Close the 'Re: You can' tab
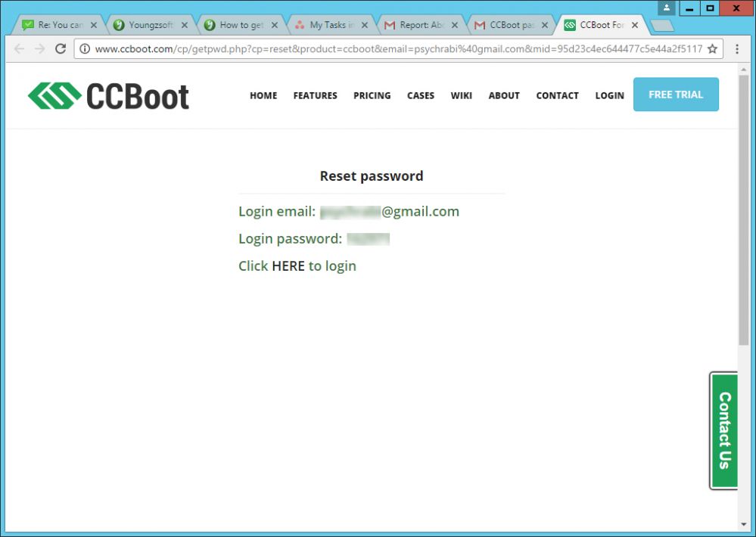This screenshot has width=756, height=537. click(x=94, y=25)
